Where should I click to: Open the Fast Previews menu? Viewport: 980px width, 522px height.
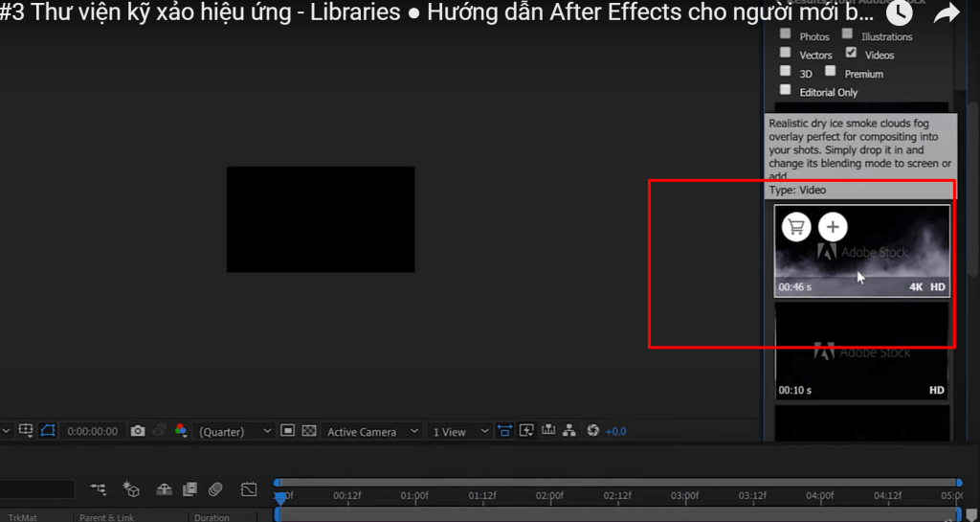pos(526,430)
